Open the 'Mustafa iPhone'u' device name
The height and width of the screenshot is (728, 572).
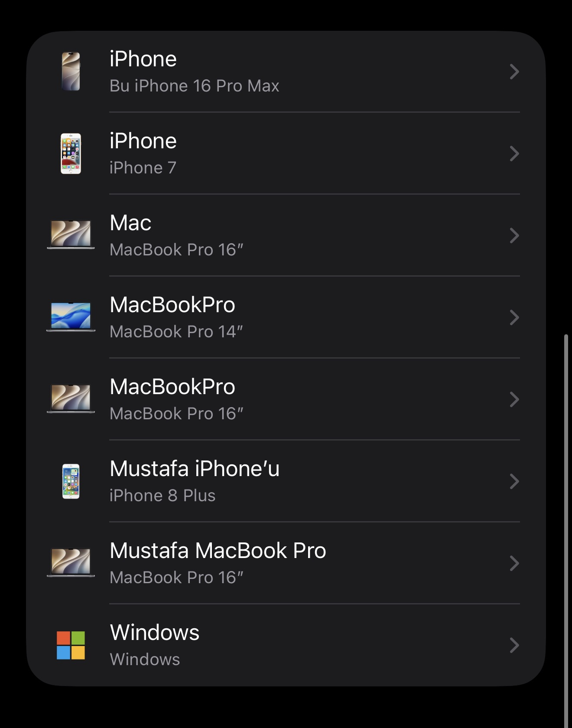pyautogui.click(x=195, y=469)
